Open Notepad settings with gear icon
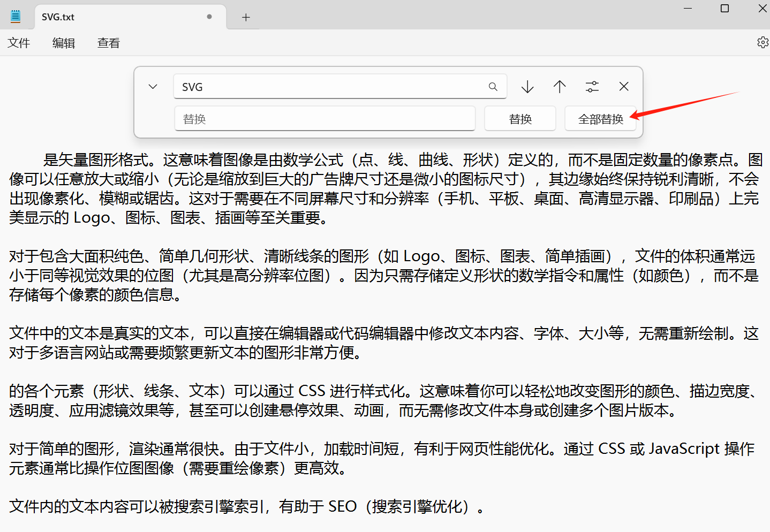770x532 pixels. point(763,42)
